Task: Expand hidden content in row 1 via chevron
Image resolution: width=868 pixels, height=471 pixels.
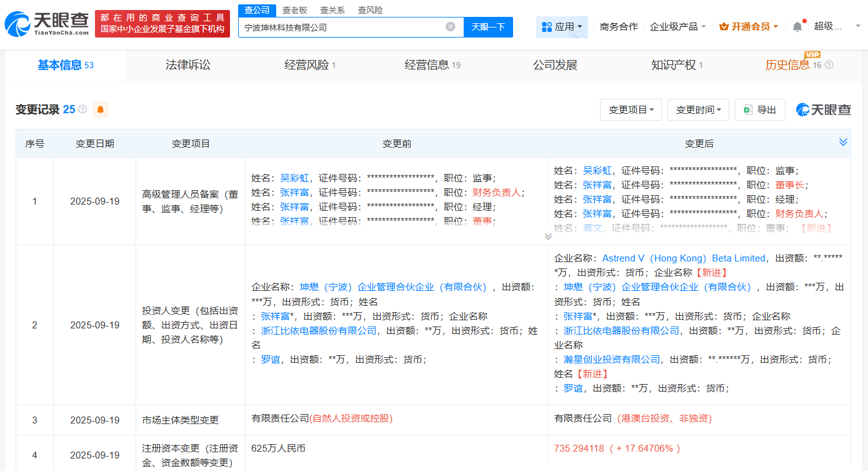Action: (x=548, y=235)
